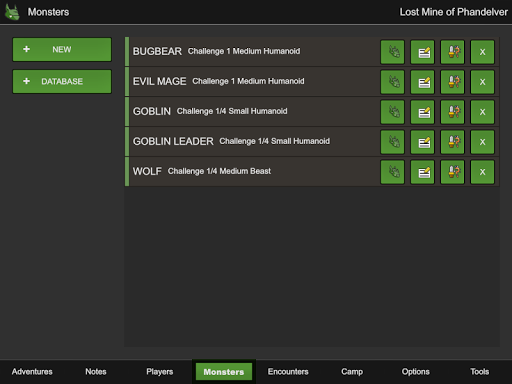This screenshot has width=512, height=384.
Task: Open the monster DATABASE button
Action: coord(62,81)
